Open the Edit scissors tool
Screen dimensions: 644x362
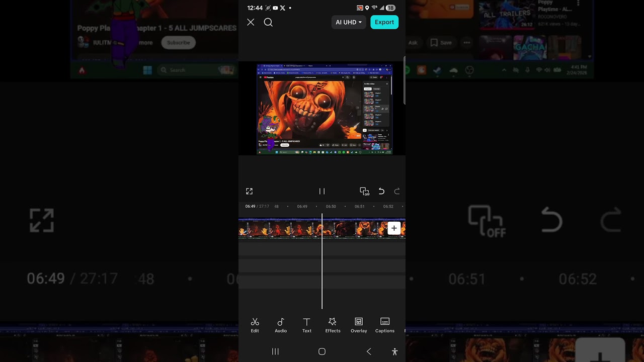tap(255, 325)
